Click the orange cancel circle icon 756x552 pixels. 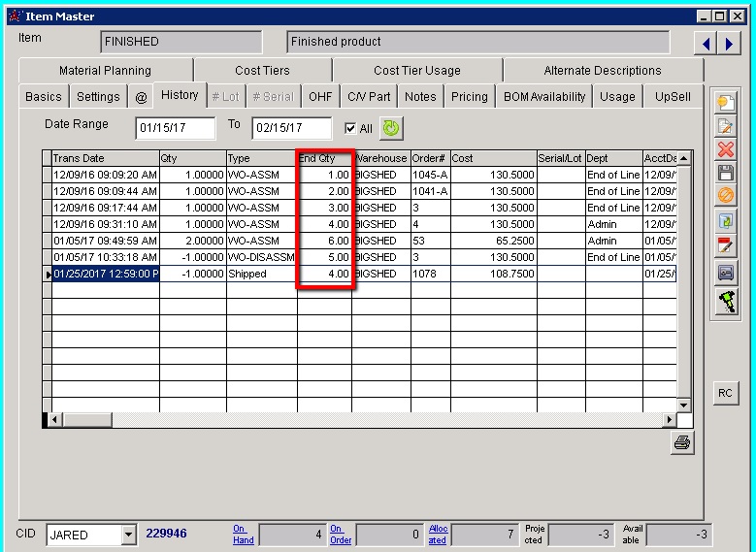(725, 197)
